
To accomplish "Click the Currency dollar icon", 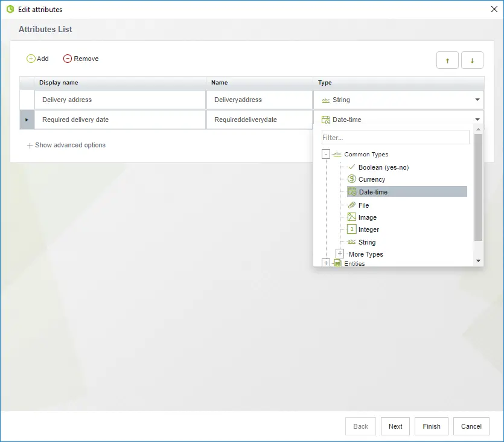I will (352, 179).
